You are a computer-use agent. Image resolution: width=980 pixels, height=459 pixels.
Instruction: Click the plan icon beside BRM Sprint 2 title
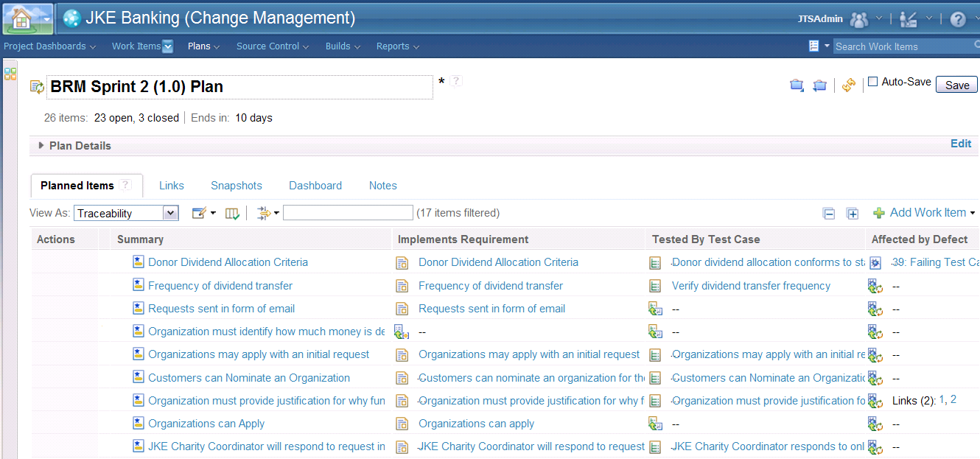[37, 87]
